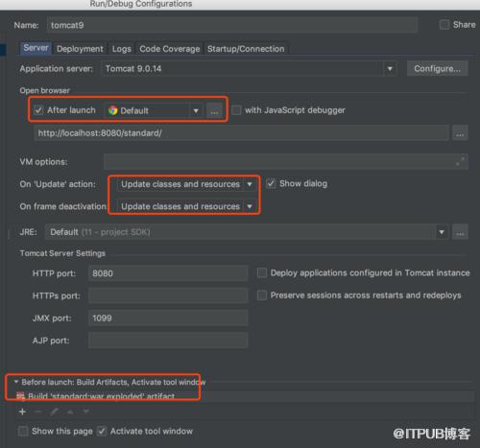Switch to the Logs tab
Image resolution: width=480 pixels, height=448 pixels.
(x=122, y=49)
